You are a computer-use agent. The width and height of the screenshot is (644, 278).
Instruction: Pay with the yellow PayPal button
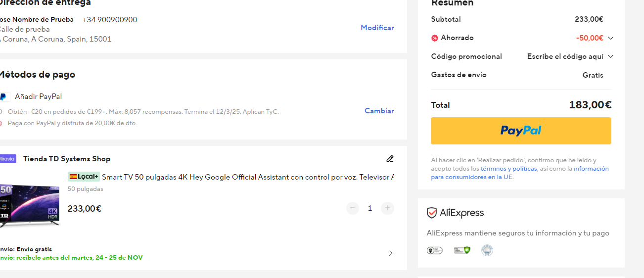[521, 131]
